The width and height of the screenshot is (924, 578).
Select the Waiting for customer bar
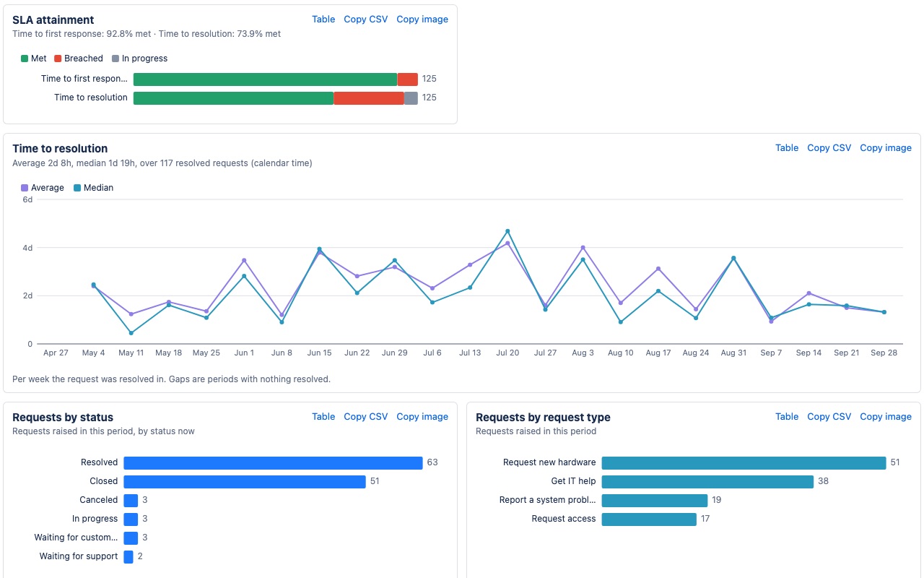tap(131, 538)
